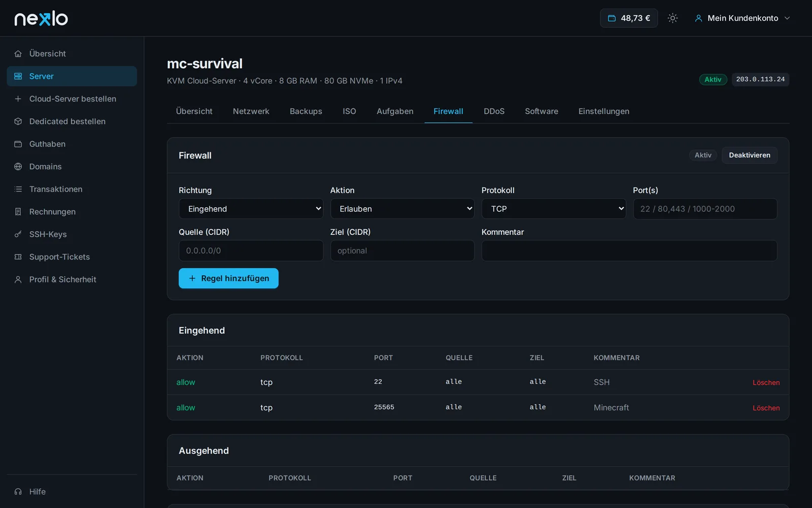Viewport: 812px width, 508px height.
Task: Click the plus icon beside Cloud-Server bestellen
Action: pos(18,99)
